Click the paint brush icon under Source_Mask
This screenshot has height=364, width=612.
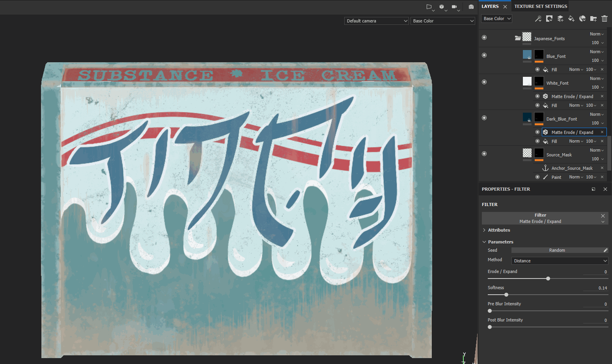pyautogui.click(x=545, y=177)
